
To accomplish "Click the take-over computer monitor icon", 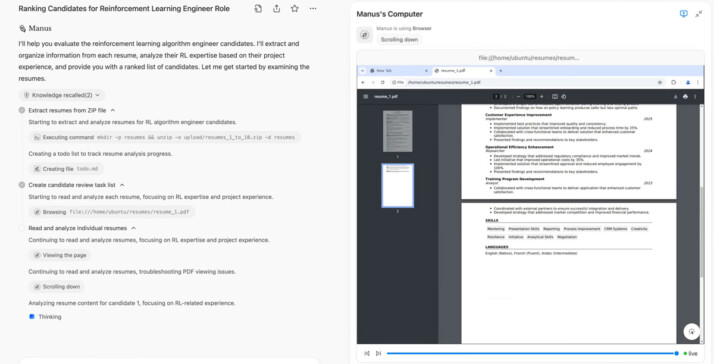I will pyautogui.click(x=683, y=14).
